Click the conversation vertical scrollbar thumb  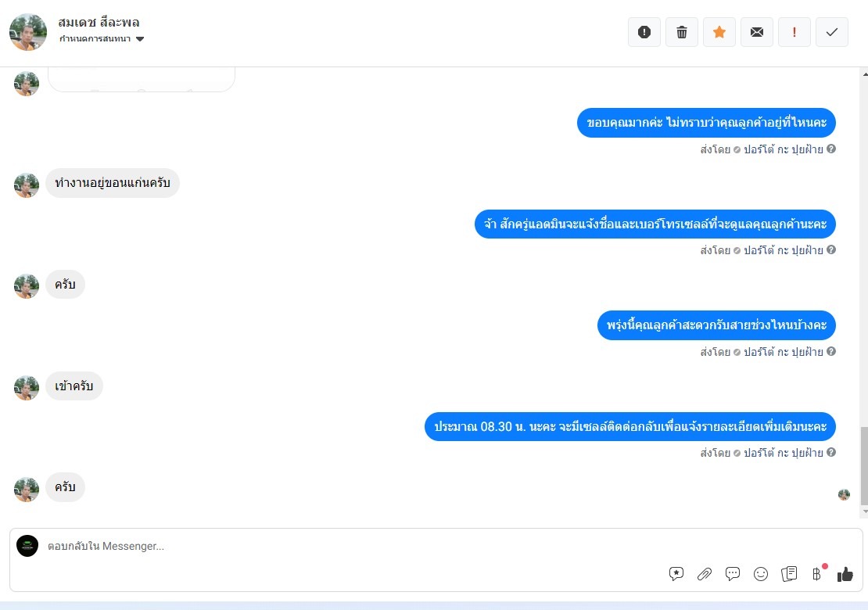tap(864, 465)
